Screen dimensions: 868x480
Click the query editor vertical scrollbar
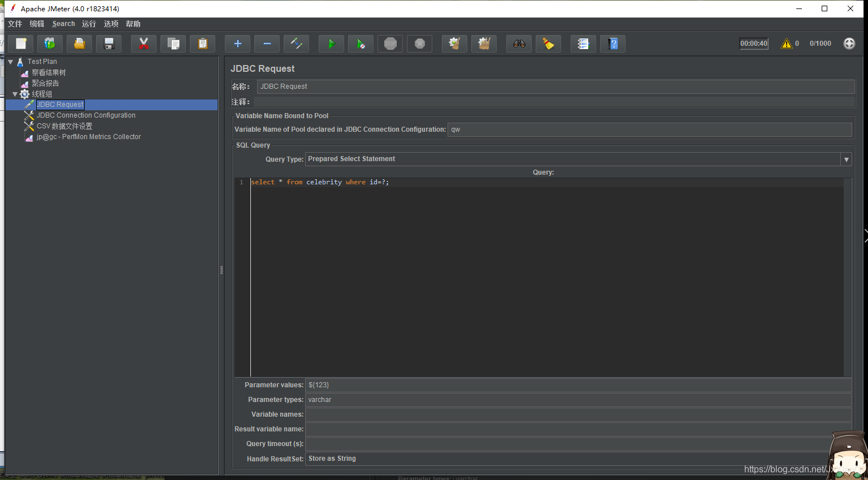(848, 277)
